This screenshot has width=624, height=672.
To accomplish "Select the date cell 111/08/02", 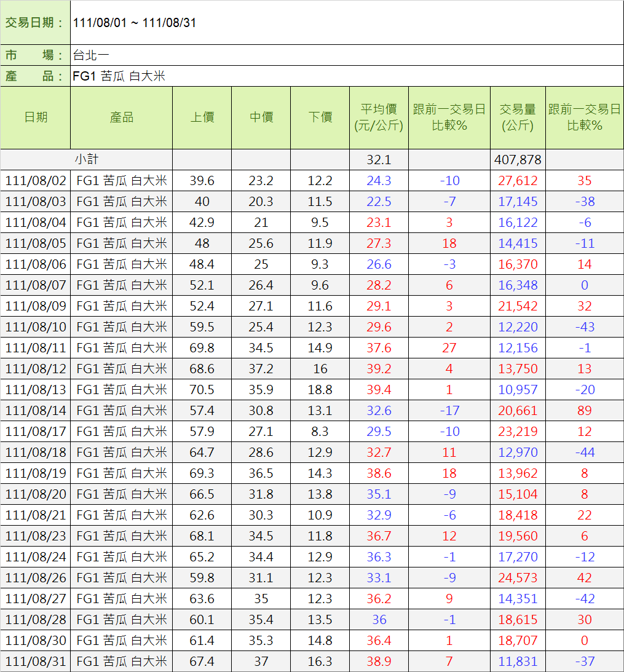I will pyautogui.click(x=36, y=181).
